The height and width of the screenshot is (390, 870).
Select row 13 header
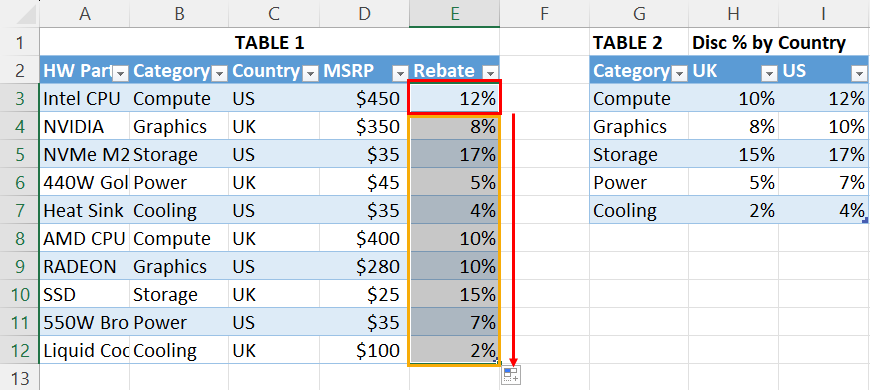pos(20,378)
